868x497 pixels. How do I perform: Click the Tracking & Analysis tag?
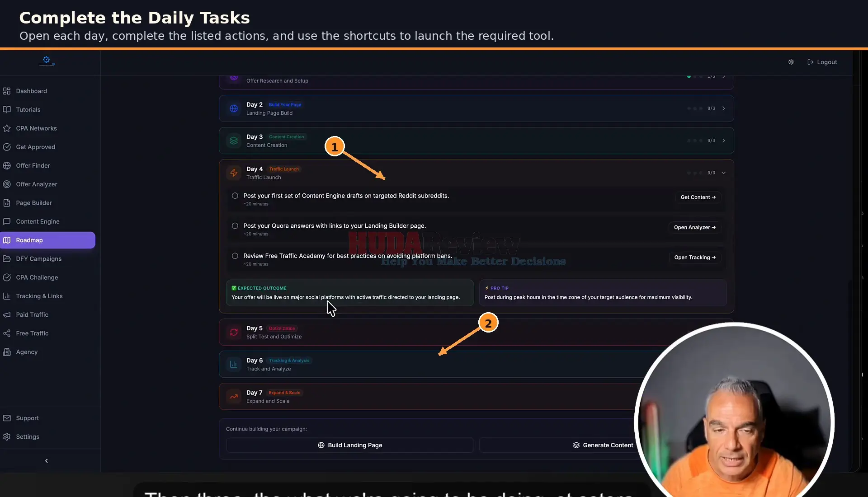point(289,361)
